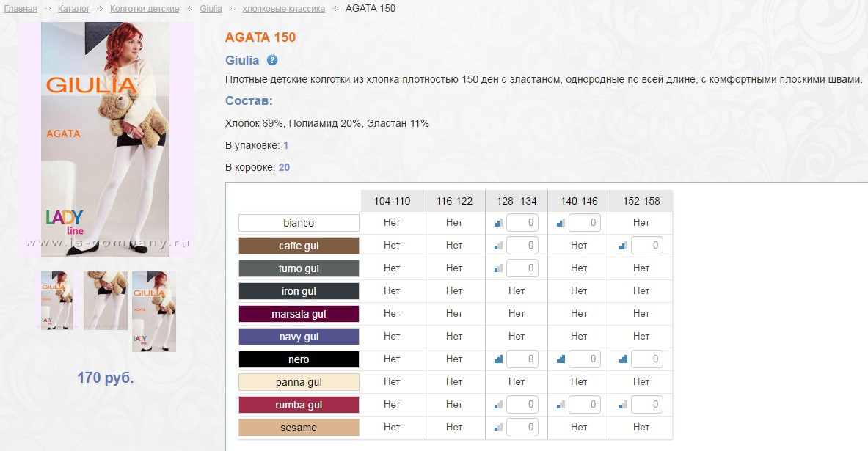The height and width of the screenshot is (451, 868).
Task: Open Колготки детские breadcrumb category
Action: tap(145, 9)
